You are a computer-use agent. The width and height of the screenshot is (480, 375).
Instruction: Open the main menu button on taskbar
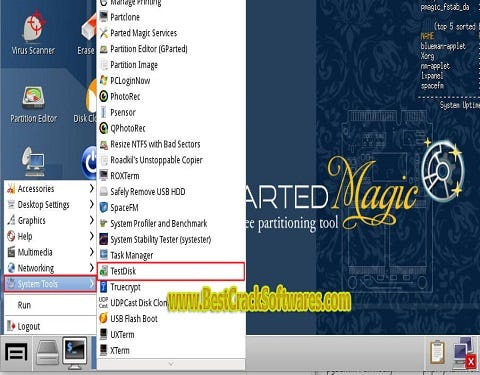(x=16, y=353)
